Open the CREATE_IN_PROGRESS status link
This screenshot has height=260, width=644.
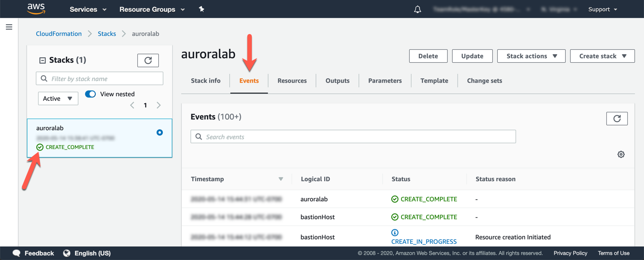(424, 242)
